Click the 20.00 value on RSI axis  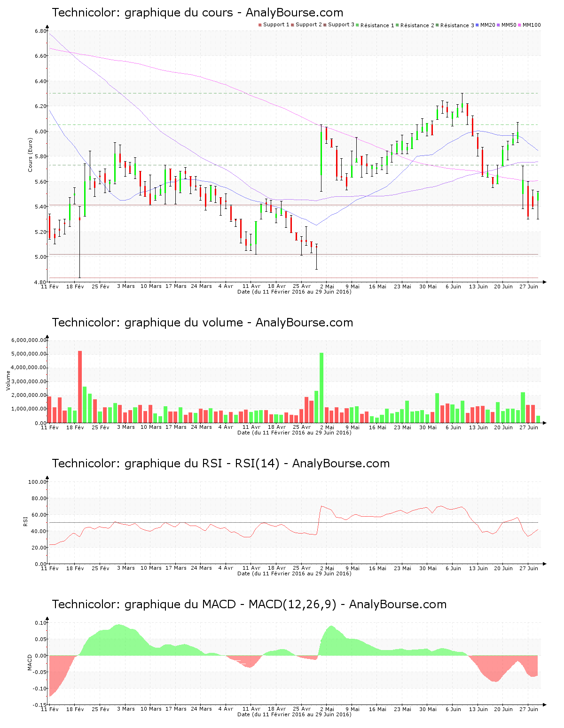[x=39, y=548]
